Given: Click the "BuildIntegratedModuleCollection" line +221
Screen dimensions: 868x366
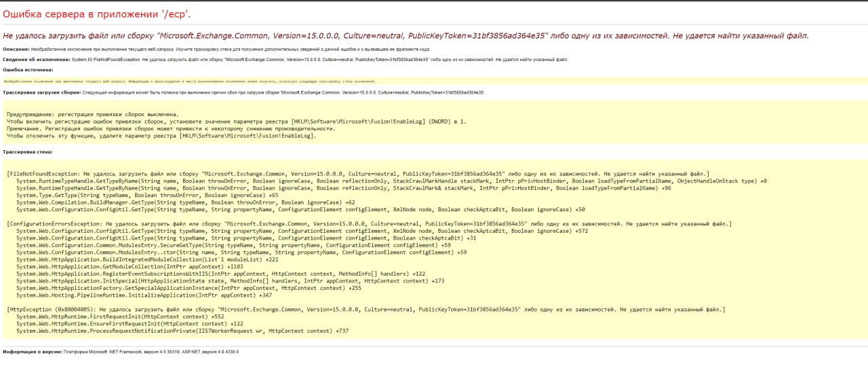Looking at the screenshot, I should 147,259.
